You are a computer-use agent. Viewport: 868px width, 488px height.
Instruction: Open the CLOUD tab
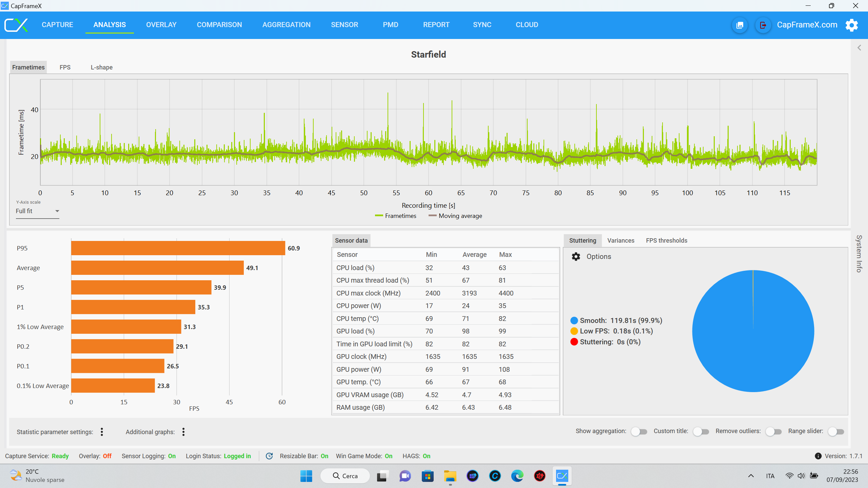pos(527,25)
